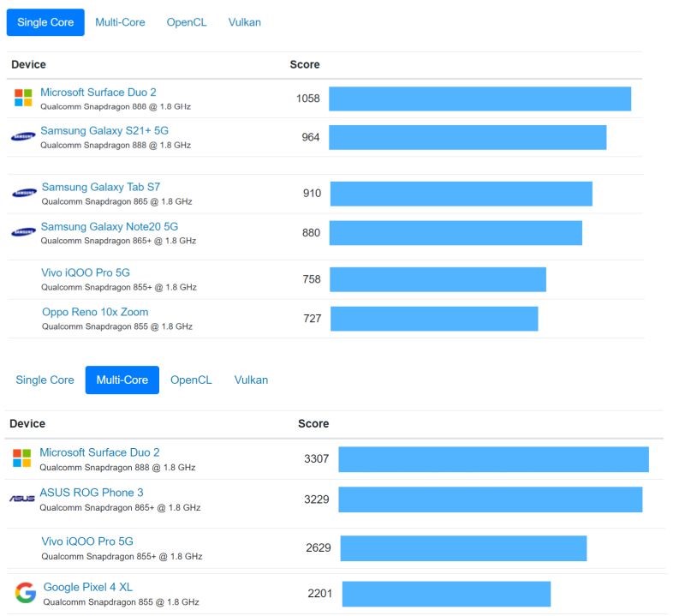Image resolution: width=685 pixels, height=616 pixels.
Task: Open ASUS ROG Phone 3 link
Action: coord(92,493)
